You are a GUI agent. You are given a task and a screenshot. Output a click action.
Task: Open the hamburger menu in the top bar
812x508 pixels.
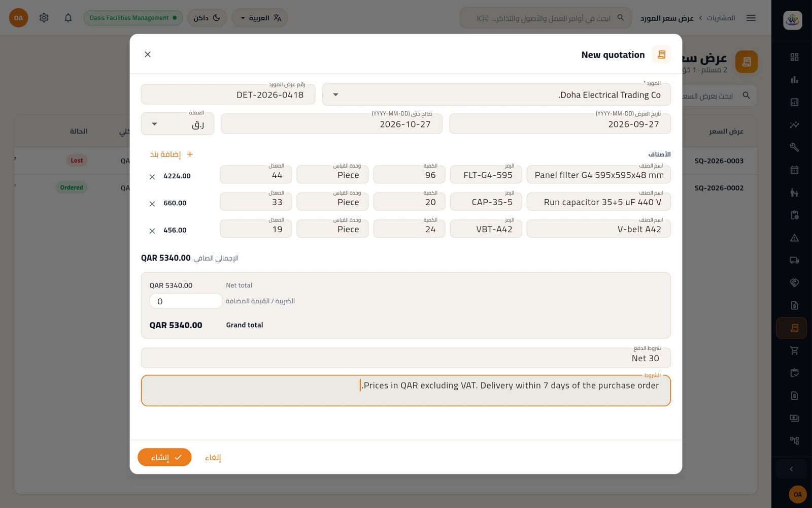coord(751,18)
